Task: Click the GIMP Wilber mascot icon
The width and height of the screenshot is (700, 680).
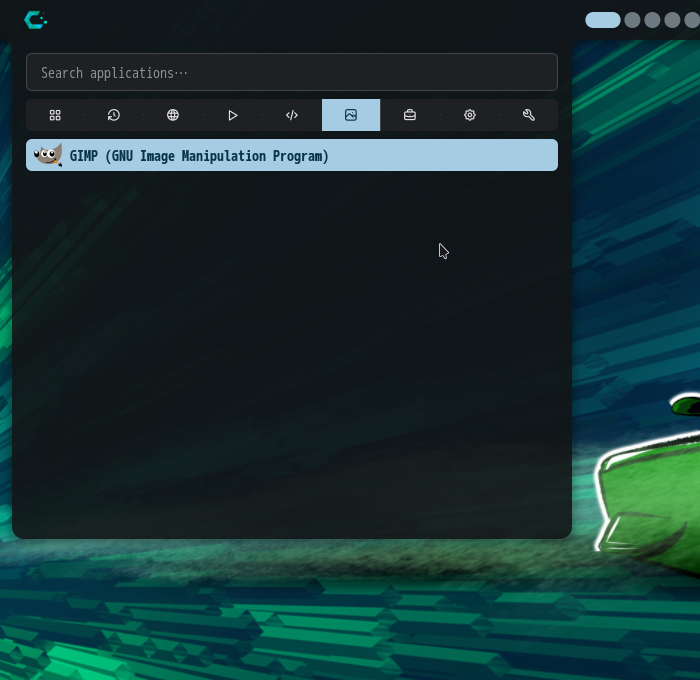Action: tap(48, 155)
